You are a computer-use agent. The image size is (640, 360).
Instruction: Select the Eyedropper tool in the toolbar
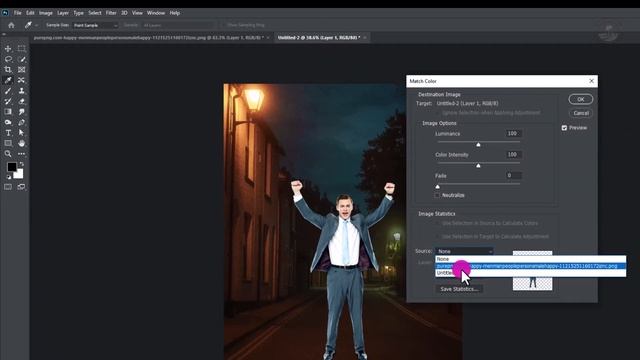click(x=8, y=80)
